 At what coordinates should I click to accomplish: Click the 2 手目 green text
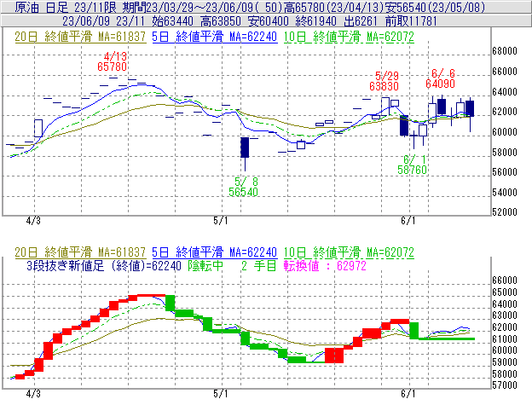tap(259, 265)
